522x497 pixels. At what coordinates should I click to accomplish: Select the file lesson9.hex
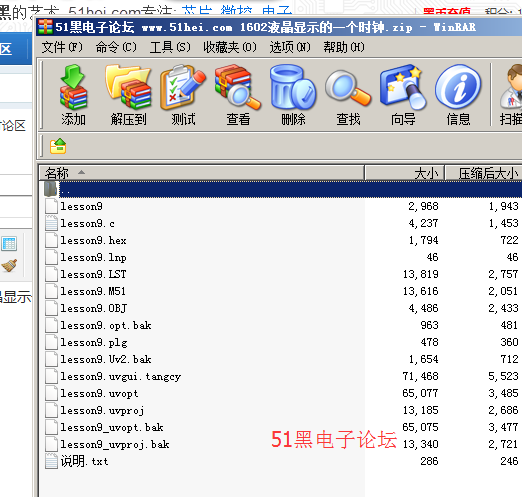[93, 240]
